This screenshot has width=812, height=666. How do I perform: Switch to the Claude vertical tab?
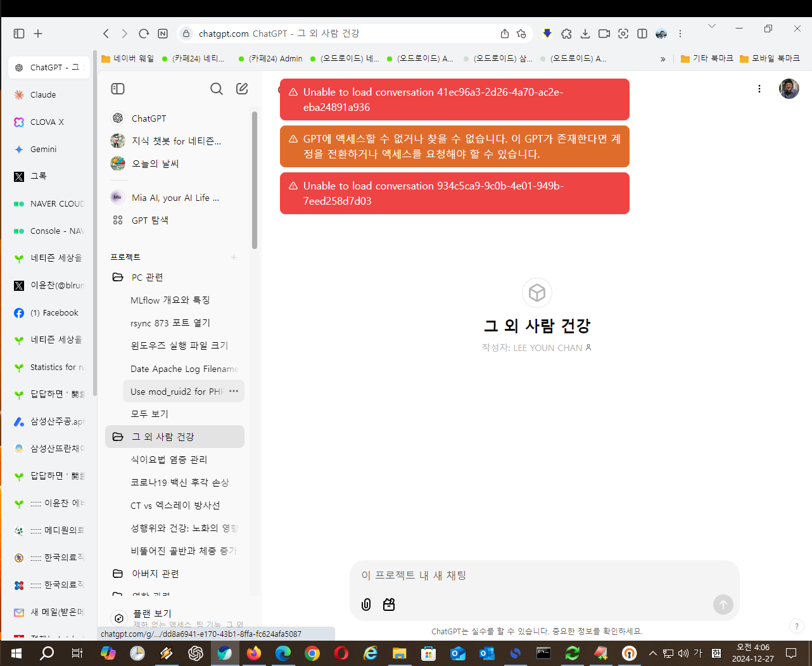49,94
